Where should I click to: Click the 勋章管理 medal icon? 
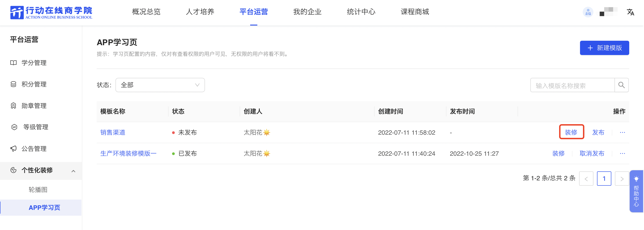coord(13,106)
